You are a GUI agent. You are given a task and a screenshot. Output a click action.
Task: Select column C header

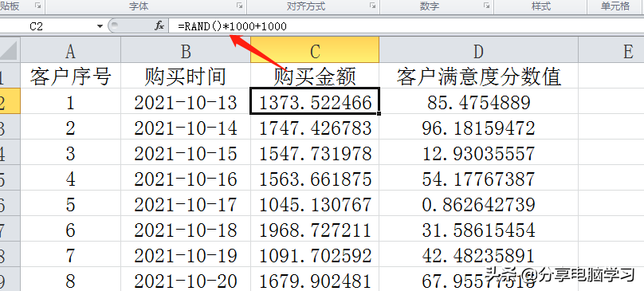315,51
